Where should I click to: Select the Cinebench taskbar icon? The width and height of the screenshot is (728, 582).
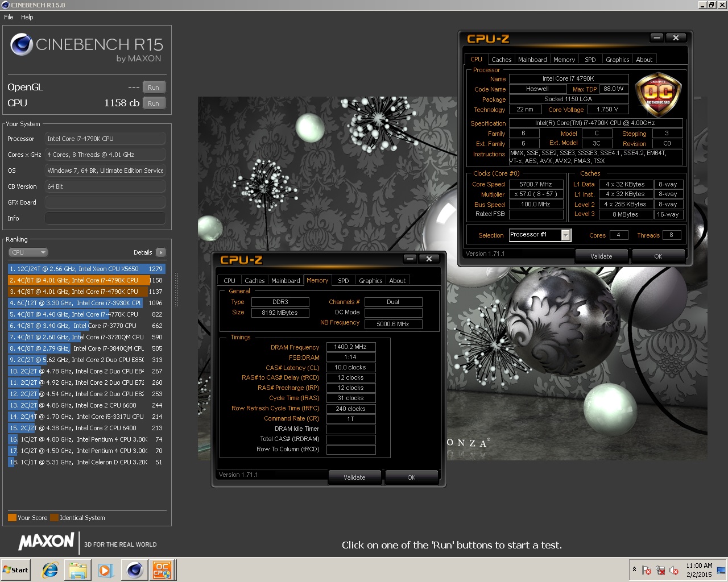pyautogui.click(x=135, y=570)
